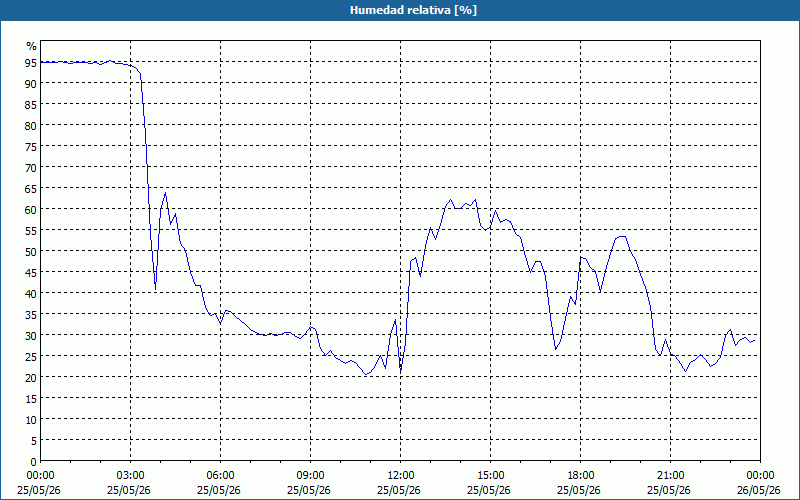800x500 pixels.
Task: Click the 'Humedad relativa [%]' chart title
Action: click(413, 10)
